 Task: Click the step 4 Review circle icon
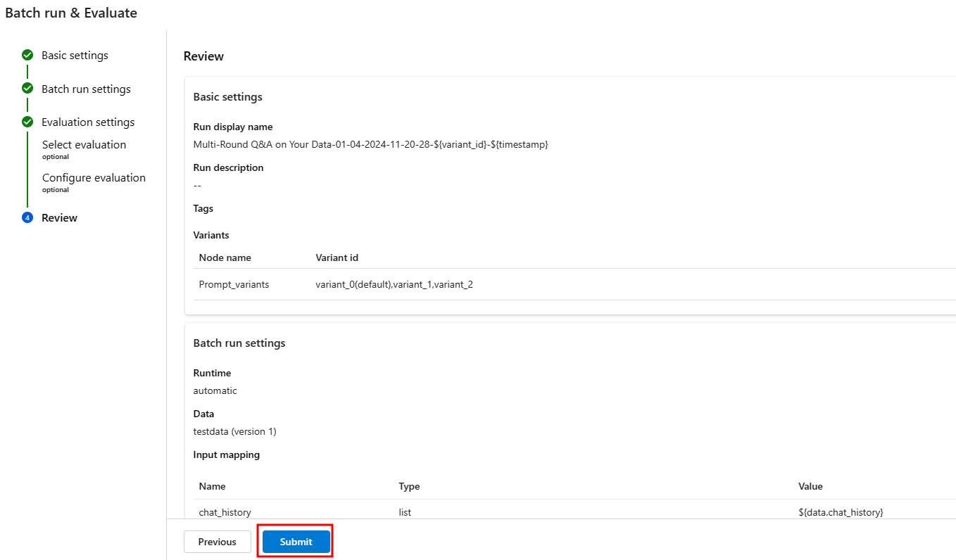(x=27, y=217)
